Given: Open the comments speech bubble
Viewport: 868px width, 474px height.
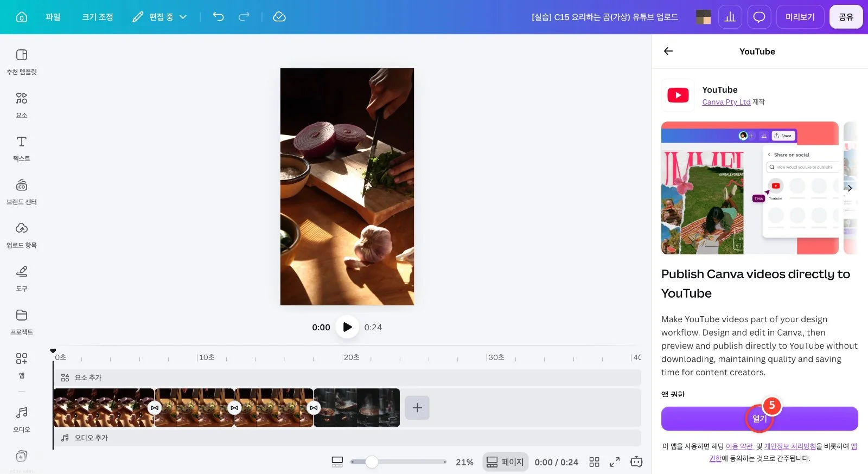Looking at the screenshot, I should coord(759,17).
